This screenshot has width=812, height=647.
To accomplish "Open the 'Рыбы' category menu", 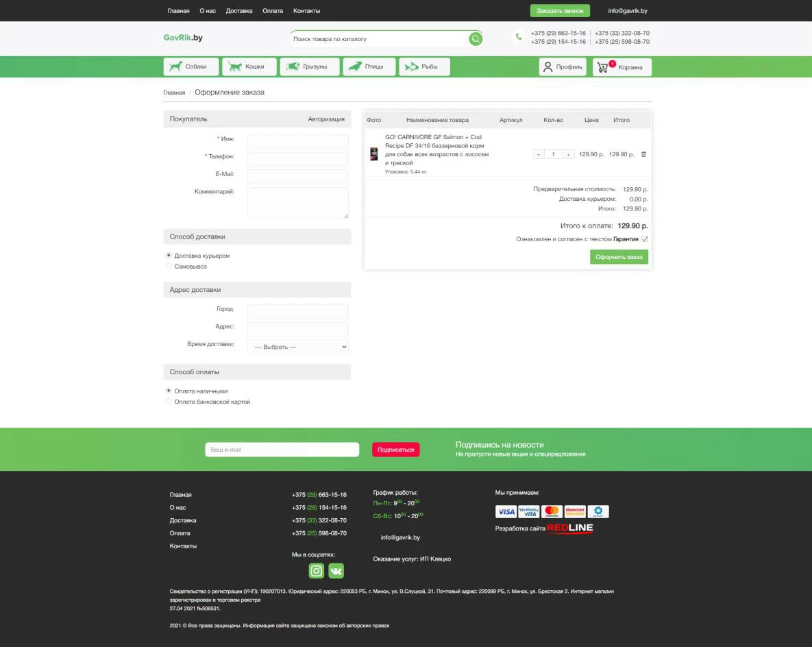I will click(424, 66).
